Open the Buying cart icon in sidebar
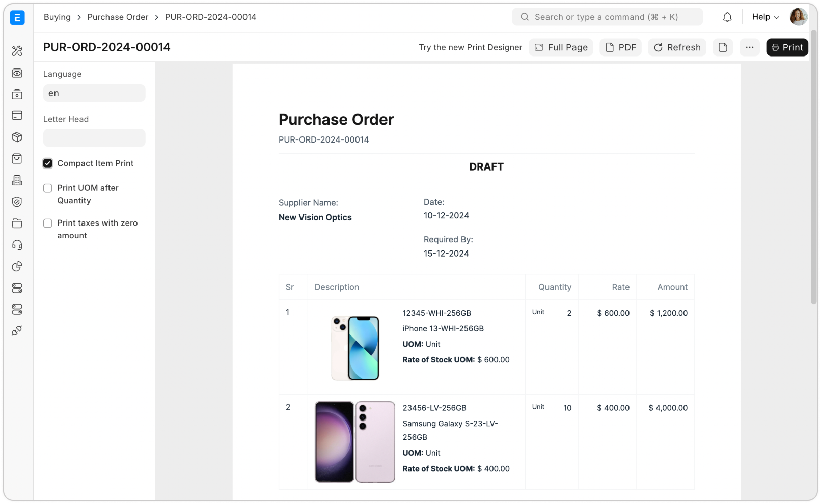Screen dimensions: 821x504 tap(17, 159)
